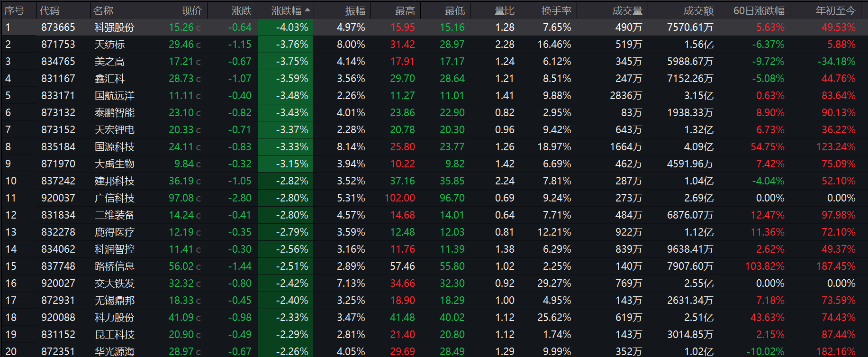Select stock 美之高
This screenshot has width=868, height=357.
[x=109, y=62]
